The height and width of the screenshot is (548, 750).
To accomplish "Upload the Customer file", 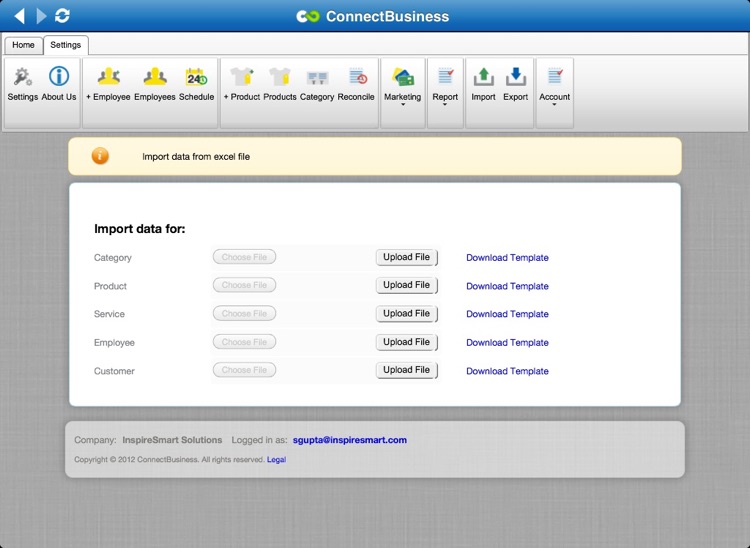I will (x=407, y=370).
